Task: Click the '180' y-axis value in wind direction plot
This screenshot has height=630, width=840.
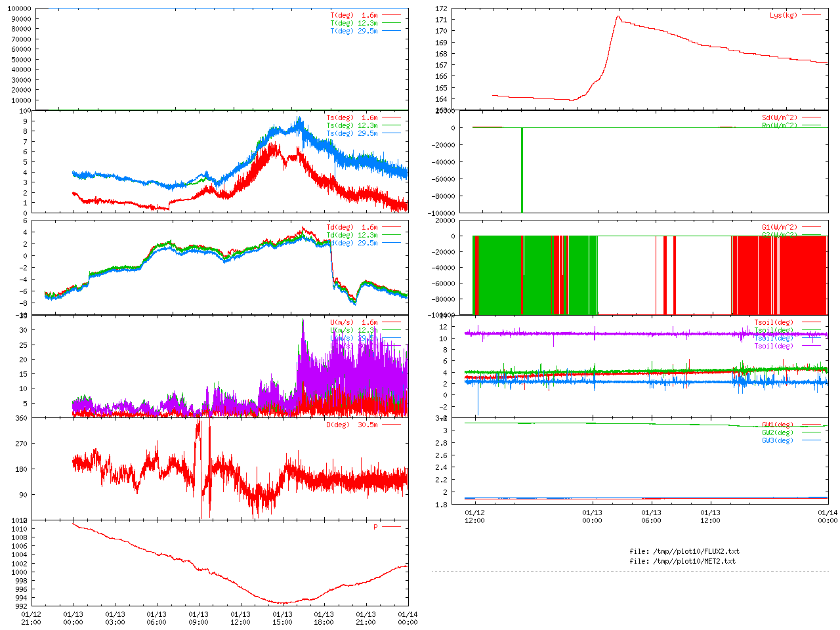Action: [x=22, y=469]
